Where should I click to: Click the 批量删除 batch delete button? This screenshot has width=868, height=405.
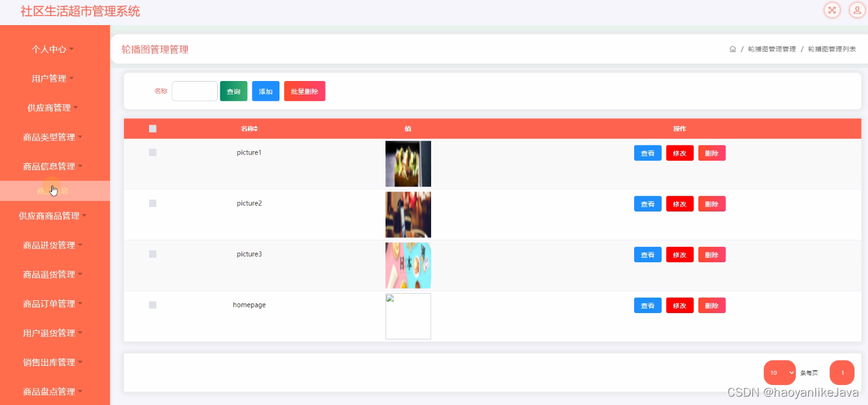click(305, 91)
